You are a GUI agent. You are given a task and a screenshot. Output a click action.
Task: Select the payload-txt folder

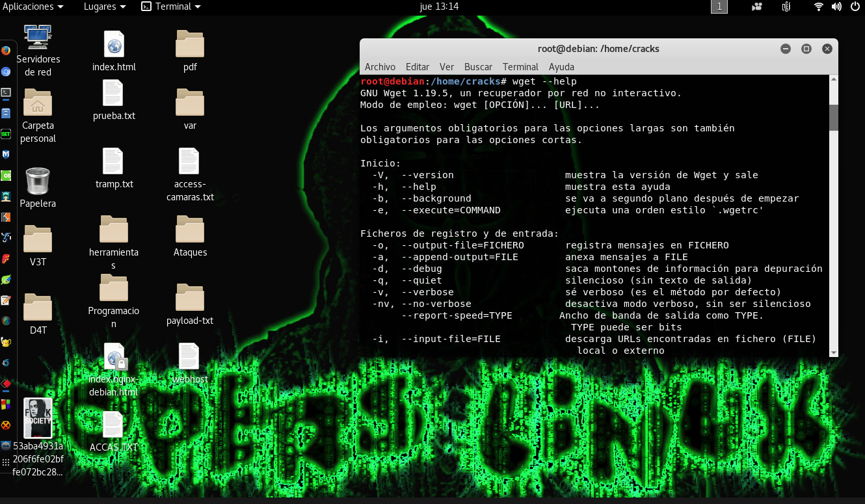click(190, 305)
